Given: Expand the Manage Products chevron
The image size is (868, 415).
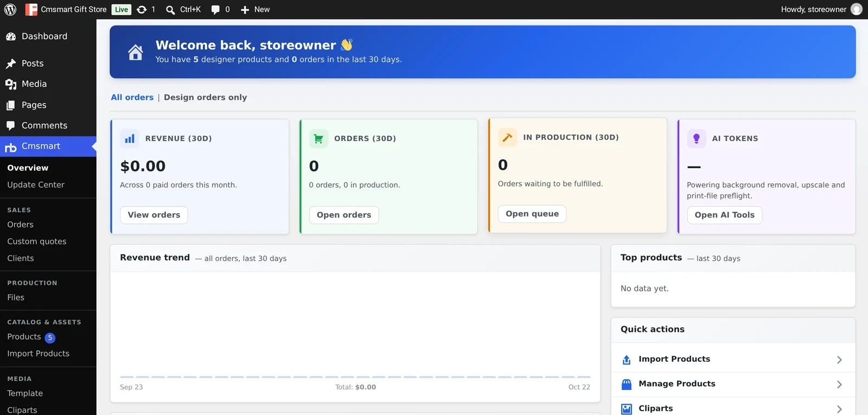Looking at the screenshot, I should 839,385.
